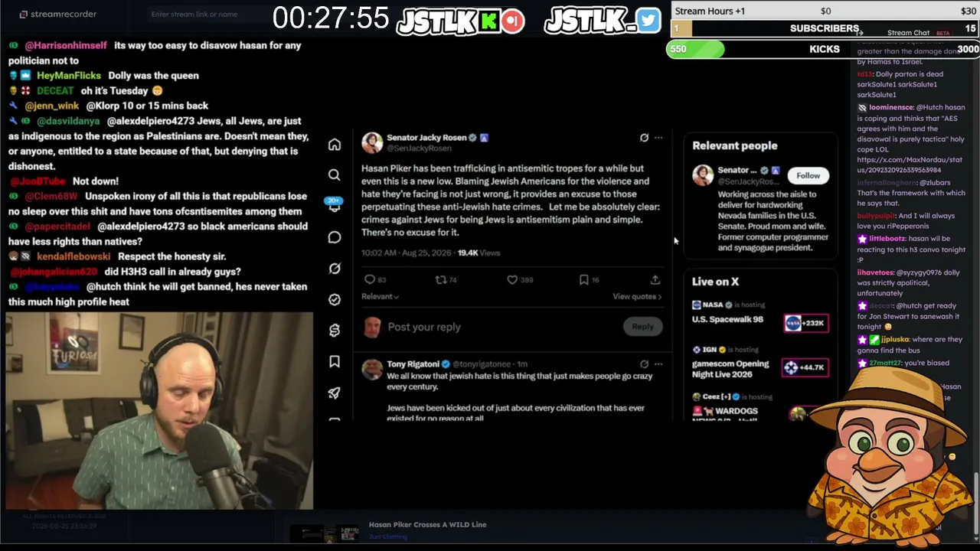The height and width of the screenshot is (551, 980).
Task: Click the IGN +44.7K live badge
Action: coord(805,367)
